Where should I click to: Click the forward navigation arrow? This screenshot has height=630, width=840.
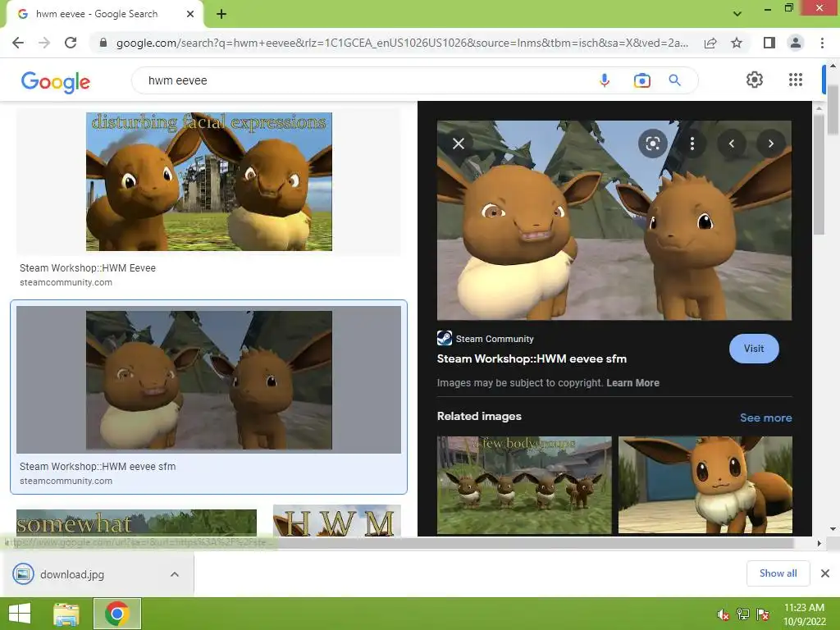coord(44,43)
